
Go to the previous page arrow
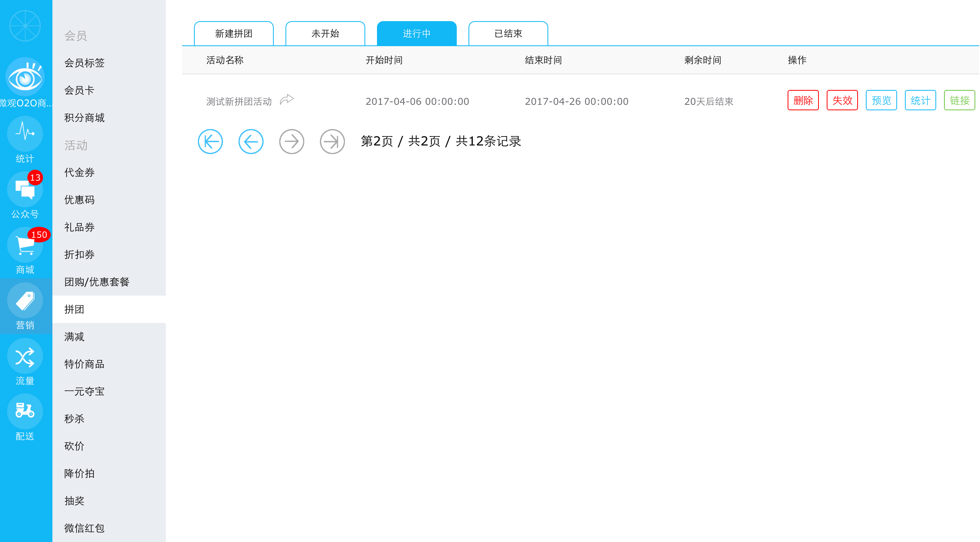point(251,142)
